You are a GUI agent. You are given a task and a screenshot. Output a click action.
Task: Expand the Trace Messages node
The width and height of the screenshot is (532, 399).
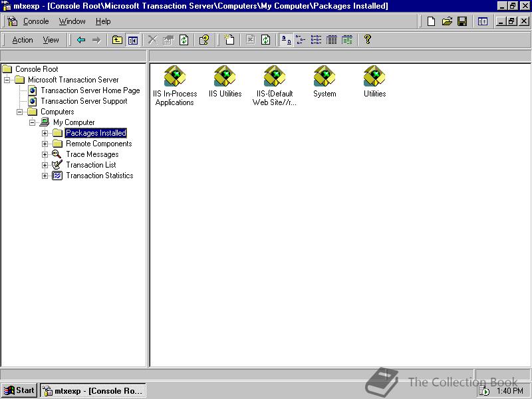[45, 154]
